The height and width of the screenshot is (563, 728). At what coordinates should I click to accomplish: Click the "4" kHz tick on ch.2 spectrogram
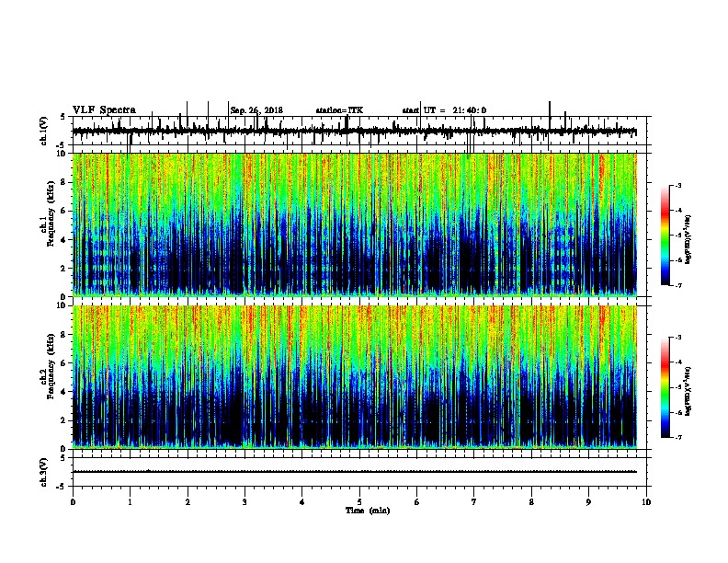(x=63, y=392)
